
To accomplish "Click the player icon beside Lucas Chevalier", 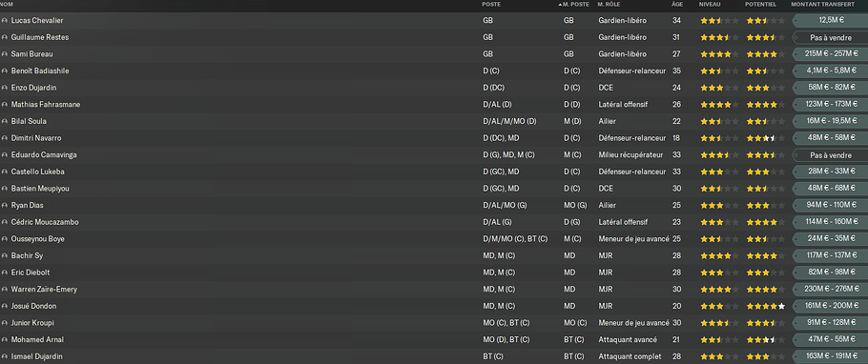I will pyautogui.click(x=5, y=20).
